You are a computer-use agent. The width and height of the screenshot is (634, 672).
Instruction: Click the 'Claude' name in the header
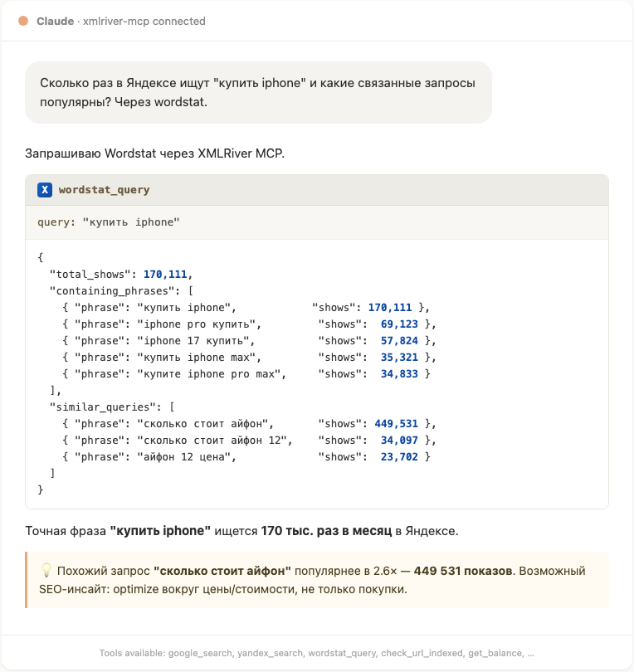point(56,21)
